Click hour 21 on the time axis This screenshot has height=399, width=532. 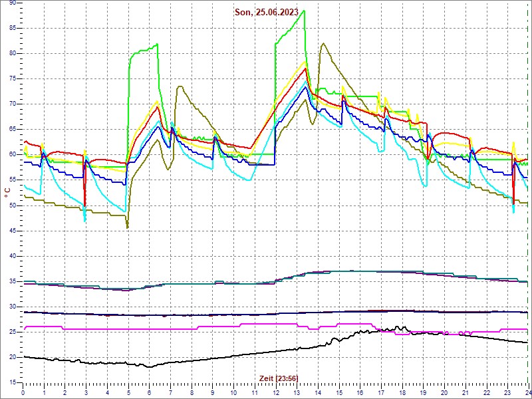point(466,392)
